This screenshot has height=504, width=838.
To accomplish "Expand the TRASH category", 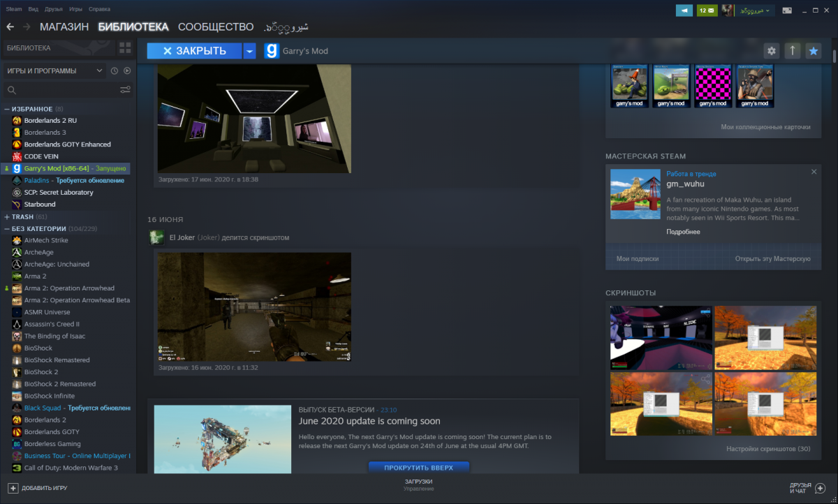I will point(7,217).
